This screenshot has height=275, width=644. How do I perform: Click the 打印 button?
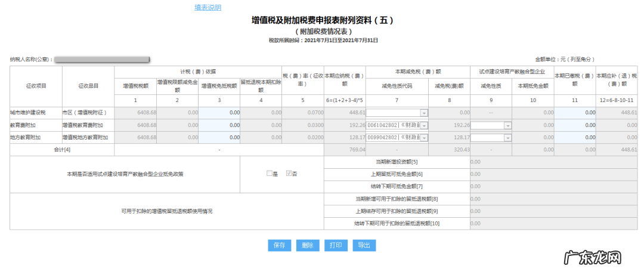click(336, 245)
